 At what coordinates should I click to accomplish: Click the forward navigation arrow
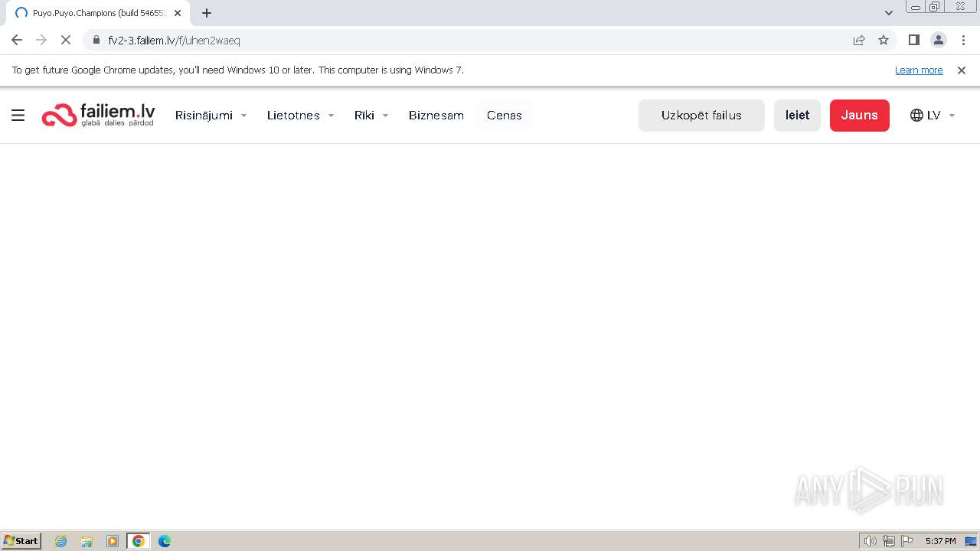point(41,40)
